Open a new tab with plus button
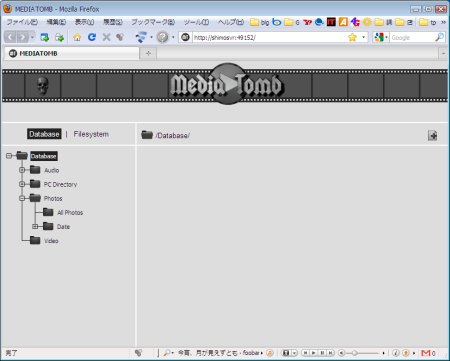The height and width of the screenshot is (361, 450). pyautogui.click(x=148, y=53)
